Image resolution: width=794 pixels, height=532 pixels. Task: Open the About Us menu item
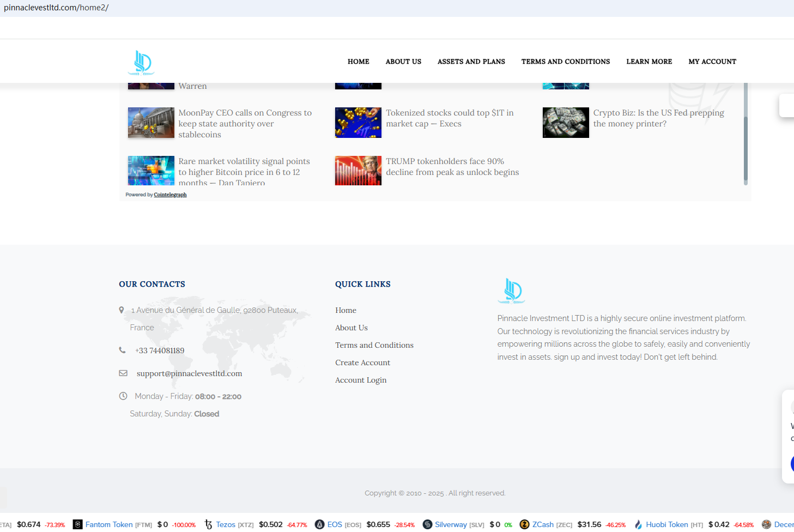coord(403,62)
